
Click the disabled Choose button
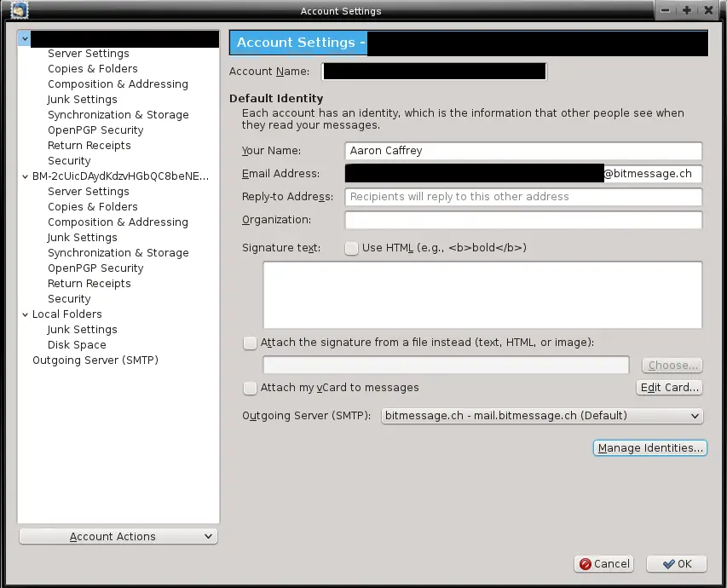pos(672,366)
